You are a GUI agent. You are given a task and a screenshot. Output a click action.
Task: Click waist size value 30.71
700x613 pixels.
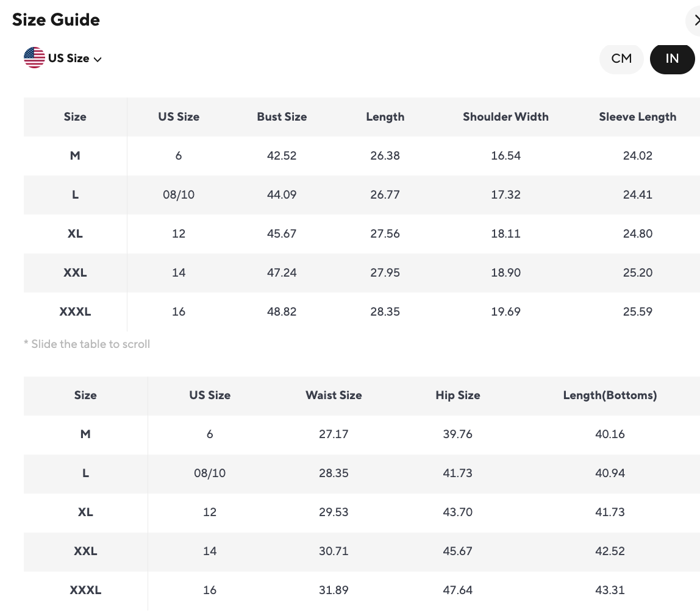click(x=334, y=551)
